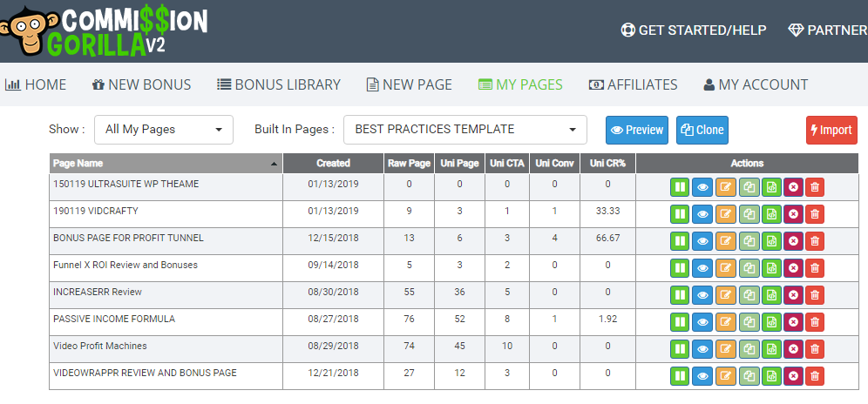Clone the PASSIVE INCOME FORMULA page
The height and width of the screenshot is (404, 868).
point(749,322)
